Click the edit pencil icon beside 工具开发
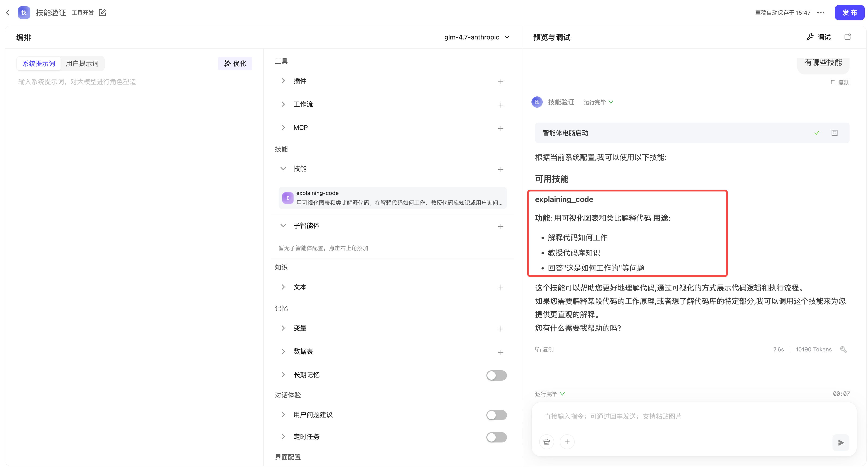Screen dimensions: 868x467 click(102, 12)
